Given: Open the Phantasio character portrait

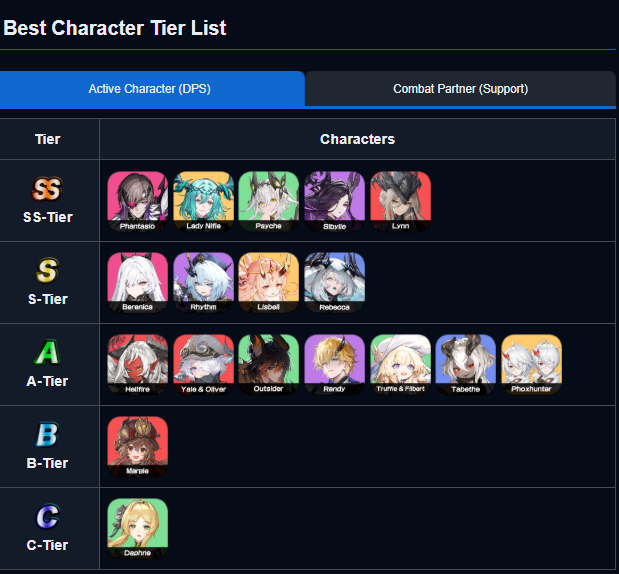Looking at the screenshot, I should click(x=137, y=201).
